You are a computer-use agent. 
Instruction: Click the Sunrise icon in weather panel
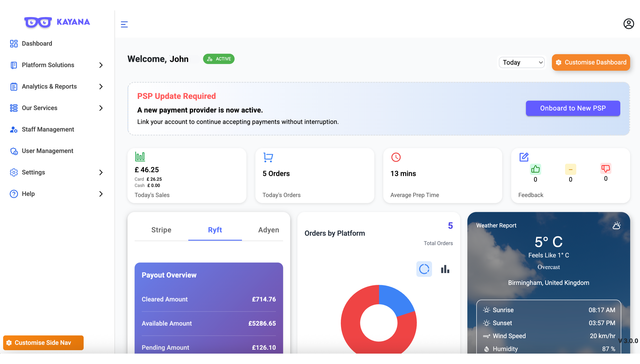click(486, 310)
